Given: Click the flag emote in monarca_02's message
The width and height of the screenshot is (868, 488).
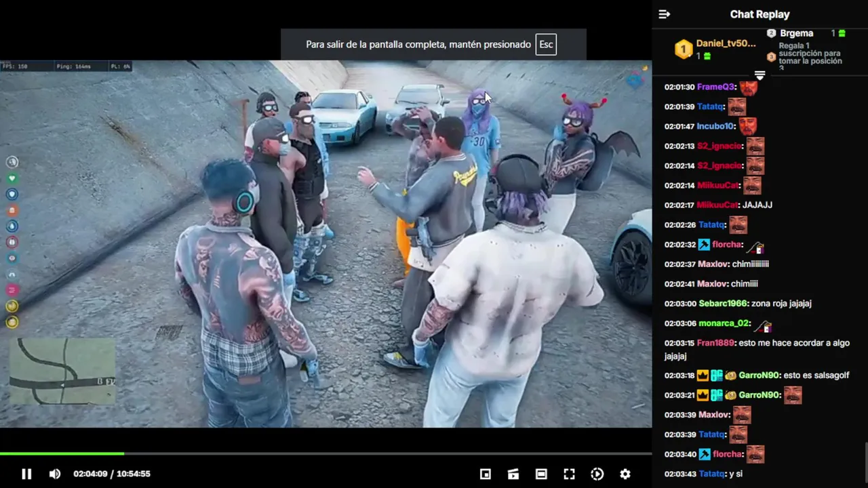Looking at the screenshot, I should pyautogui.click(x=764, y=327).
